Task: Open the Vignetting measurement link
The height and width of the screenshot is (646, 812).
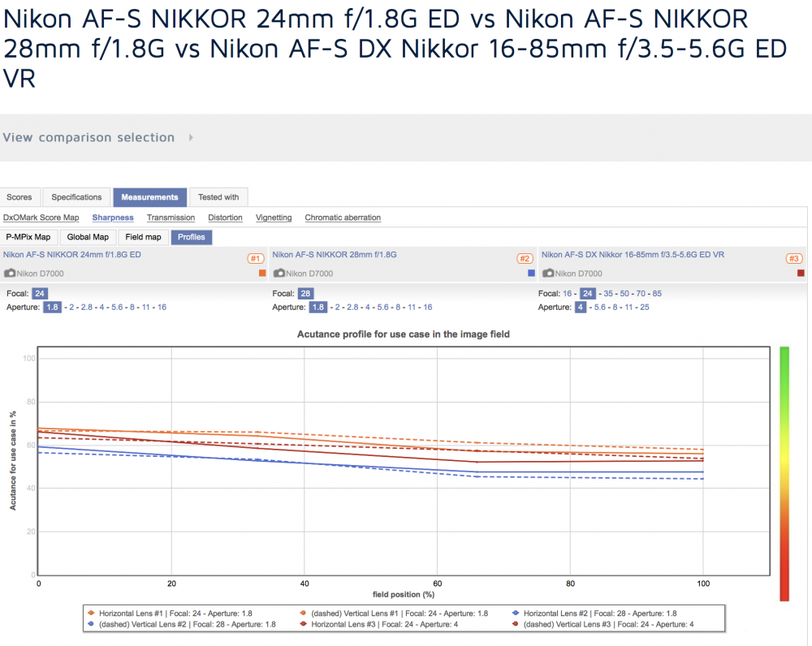Action: [x=274, y=217]
